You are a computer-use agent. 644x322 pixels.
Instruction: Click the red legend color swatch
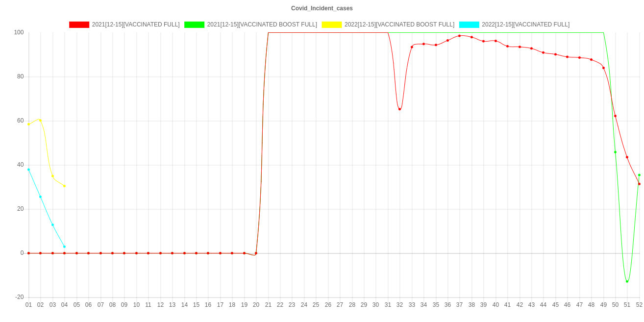click(79, 25)
